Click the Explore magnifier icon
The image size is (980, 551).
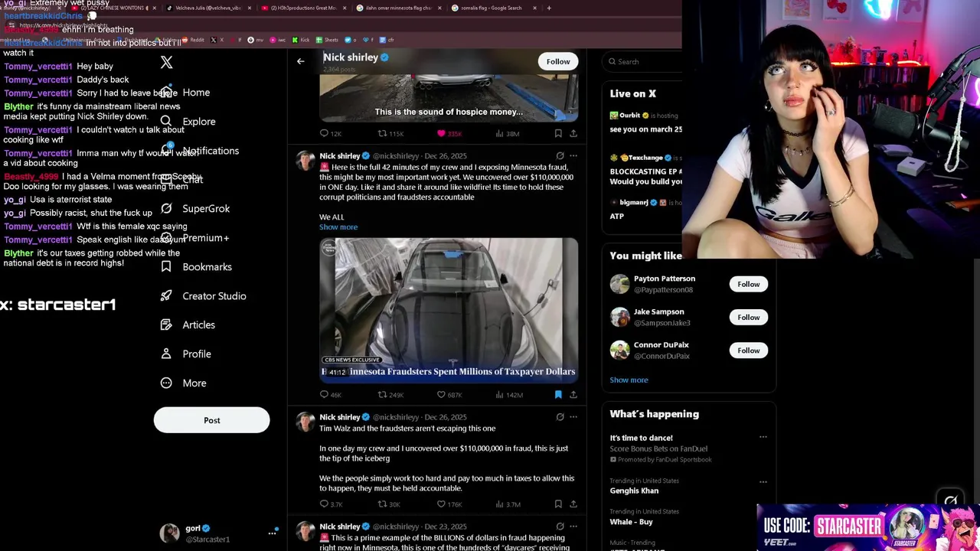pos(166,122)
